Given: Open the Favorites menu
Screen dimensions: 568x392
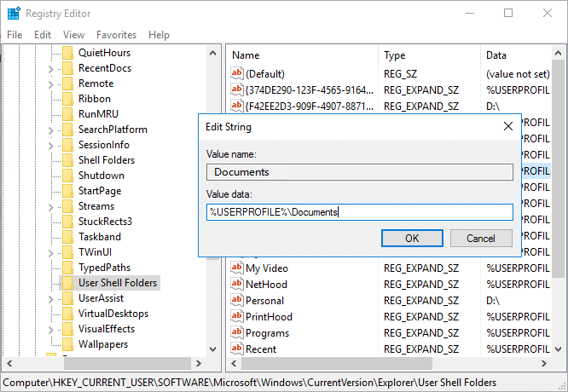Looking at the screenshot, I should (x=116, y=35).
